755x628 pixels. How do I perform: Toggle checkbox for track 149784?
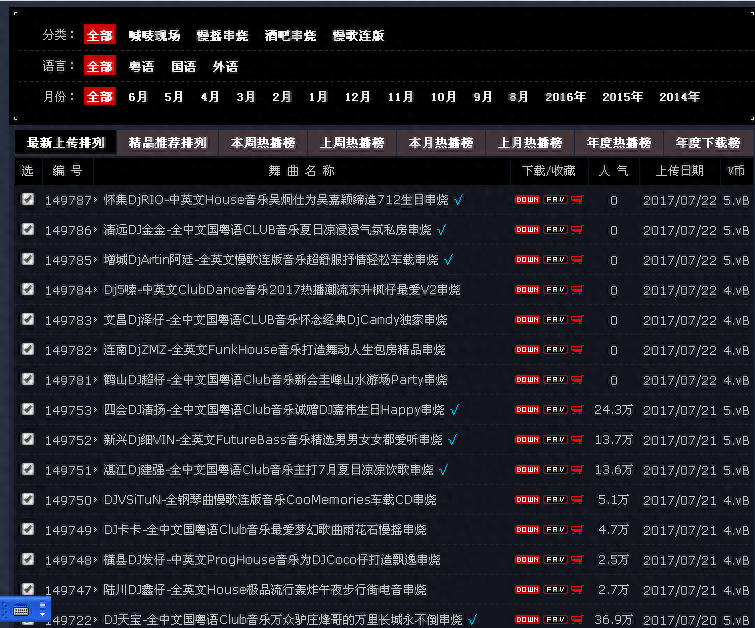click(x=28, y=288)
